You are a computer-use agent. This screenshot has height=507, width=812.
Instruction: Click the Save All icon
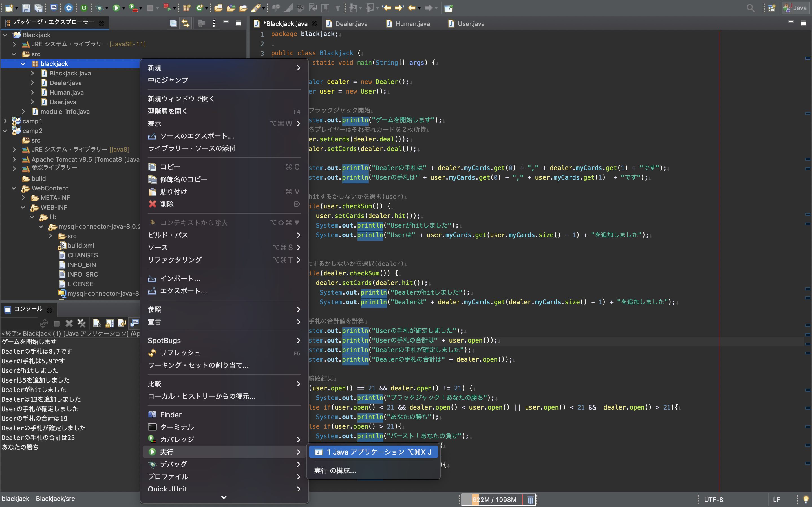pyautogui.click(x=39, y=8)
